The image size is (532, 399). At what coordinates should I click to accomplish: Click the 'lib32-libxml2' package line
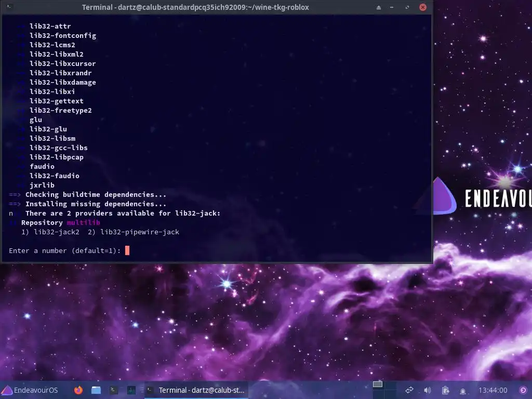56,54
